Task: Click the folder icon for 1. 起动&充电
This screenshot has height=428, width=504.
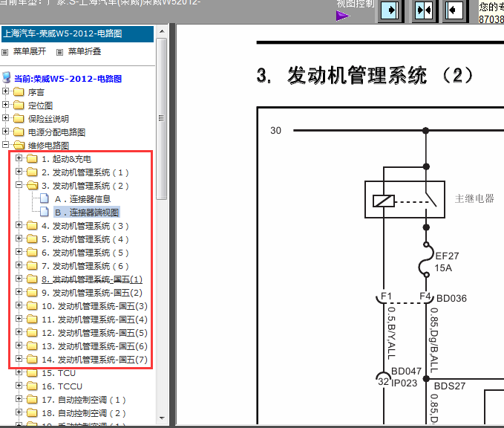Action: (32, 159)
